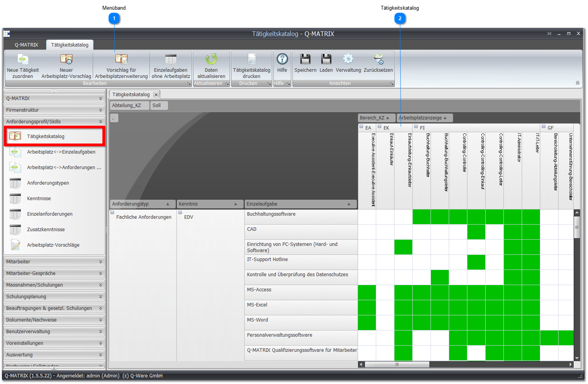The height and width of the screenshot is (384, 588).
Task: Switch to the Q-MATRIX ribbon tab
Action: point(26,45)
